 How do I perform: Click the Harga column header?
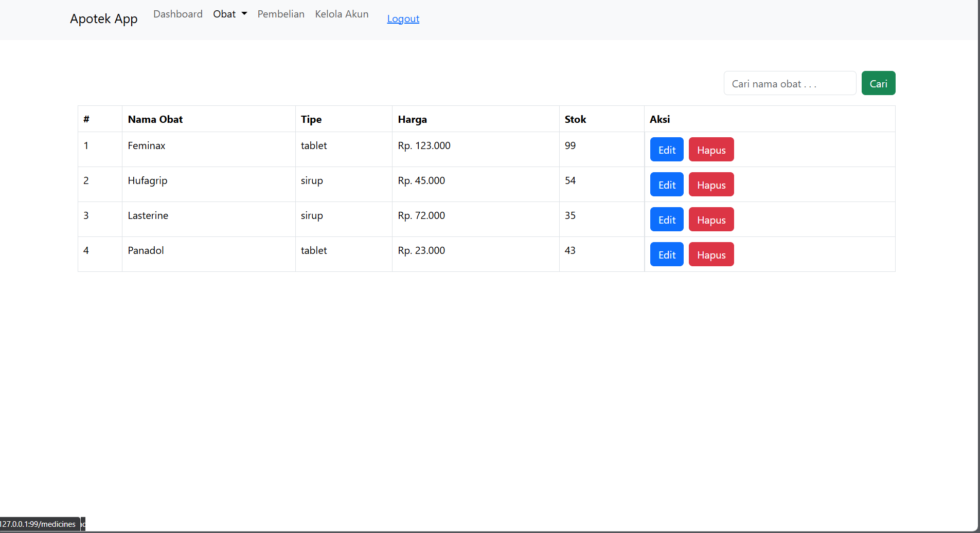(412, 119)
